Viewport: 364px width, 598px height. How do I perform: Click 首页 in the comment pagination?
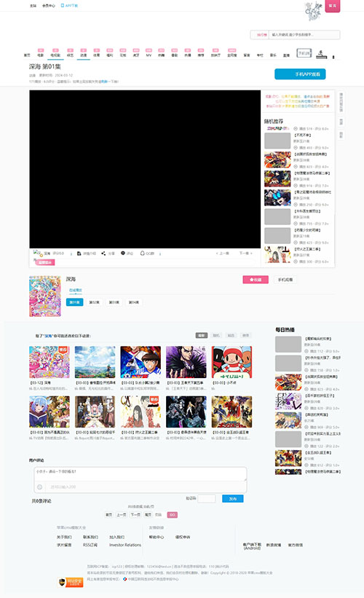108,515
